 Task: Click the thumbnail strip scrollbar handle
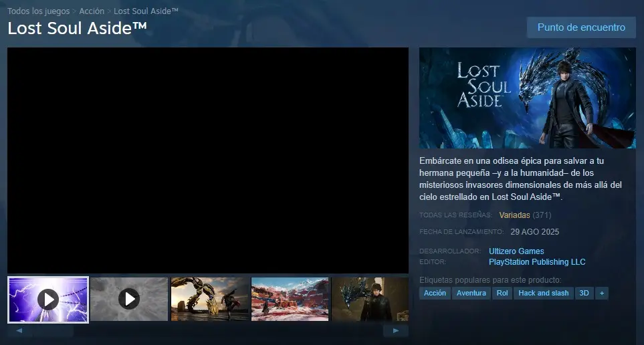coord(53,330)
